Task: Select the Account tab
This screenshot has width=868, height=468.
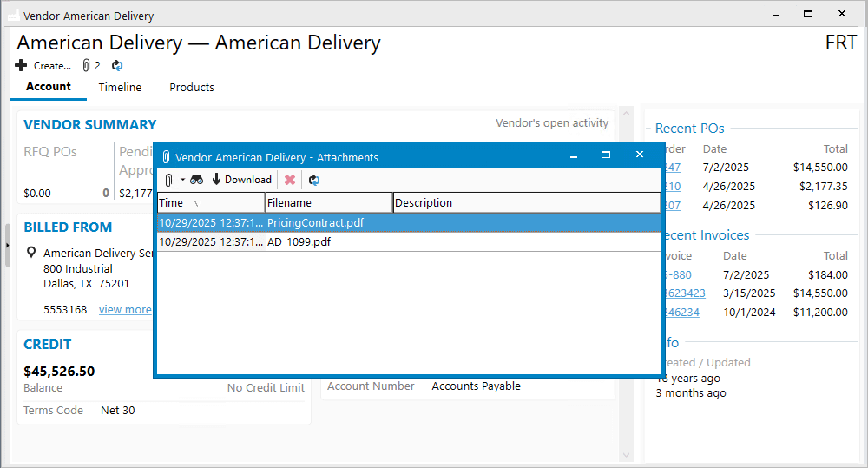Action: click(49, 87)
